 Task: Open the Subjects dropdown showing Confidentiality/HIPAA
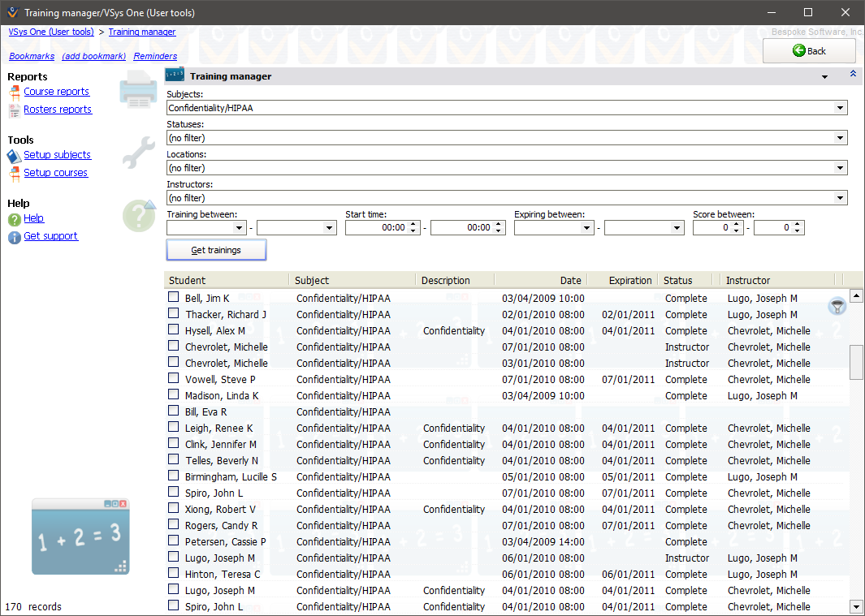840,107
